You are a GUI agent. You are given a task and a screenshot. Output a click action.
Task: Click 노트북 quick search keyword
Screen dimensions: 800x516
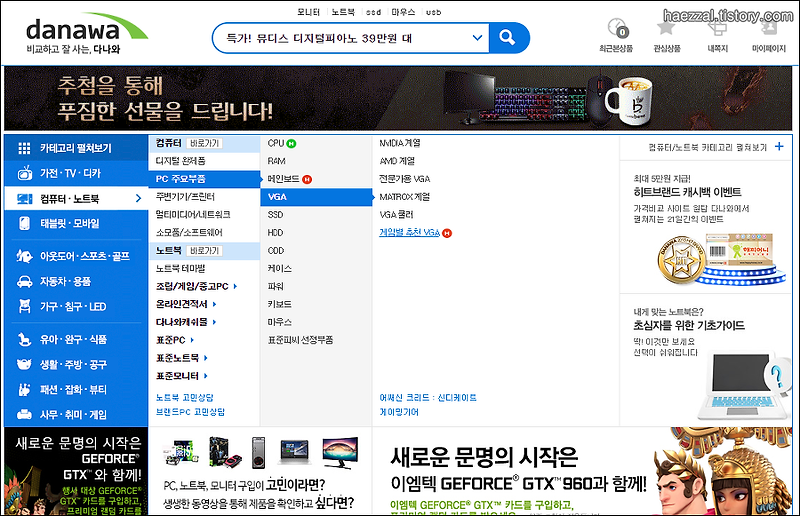(343, 12)
